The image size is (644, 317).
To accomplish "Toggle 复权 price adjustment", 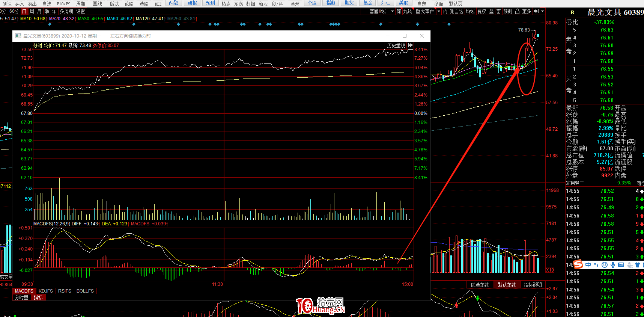I will (x=481, y=11).
